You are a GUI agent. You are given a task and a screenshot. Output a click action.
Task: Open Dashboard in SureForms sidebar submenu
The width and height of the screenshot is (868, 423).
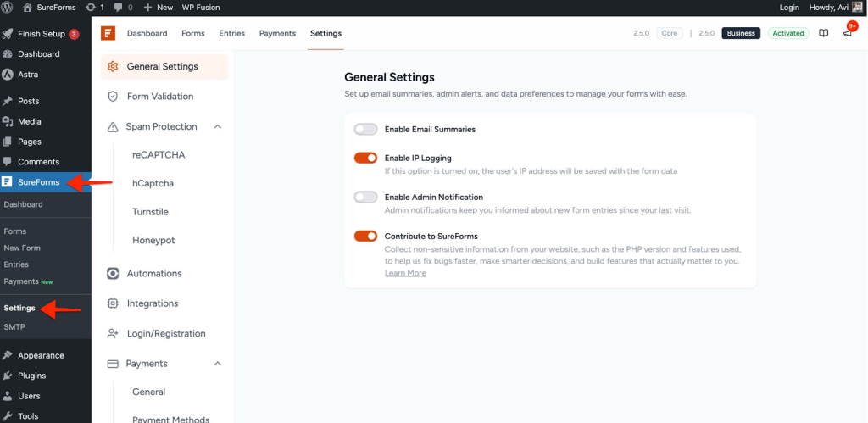[x=23, y=204]
